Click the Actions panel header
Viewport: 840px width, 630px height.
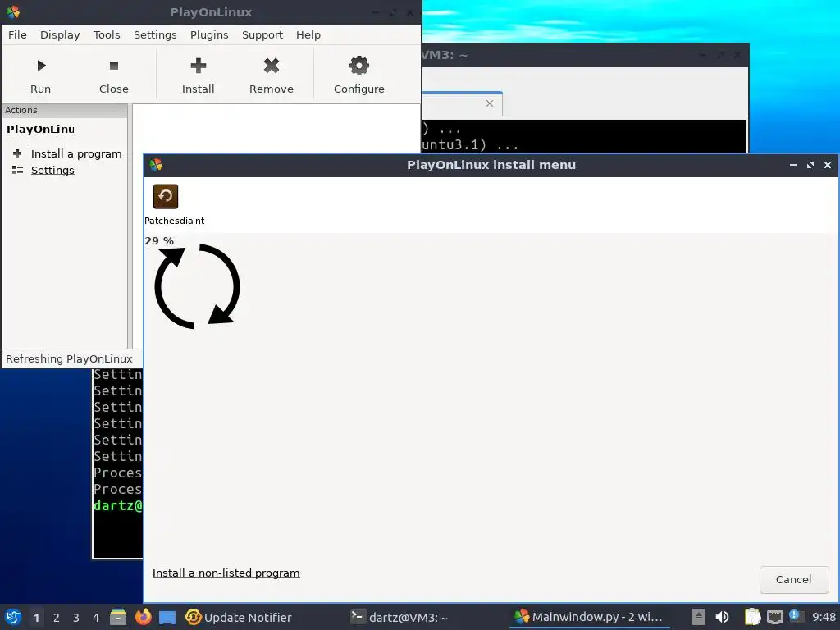65,110
